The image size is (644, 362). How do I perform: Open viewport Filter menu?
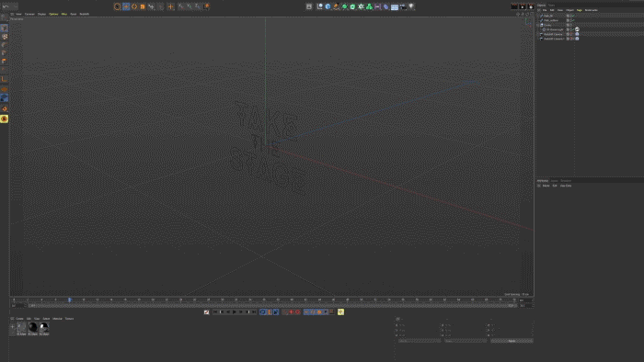(64, 14)
